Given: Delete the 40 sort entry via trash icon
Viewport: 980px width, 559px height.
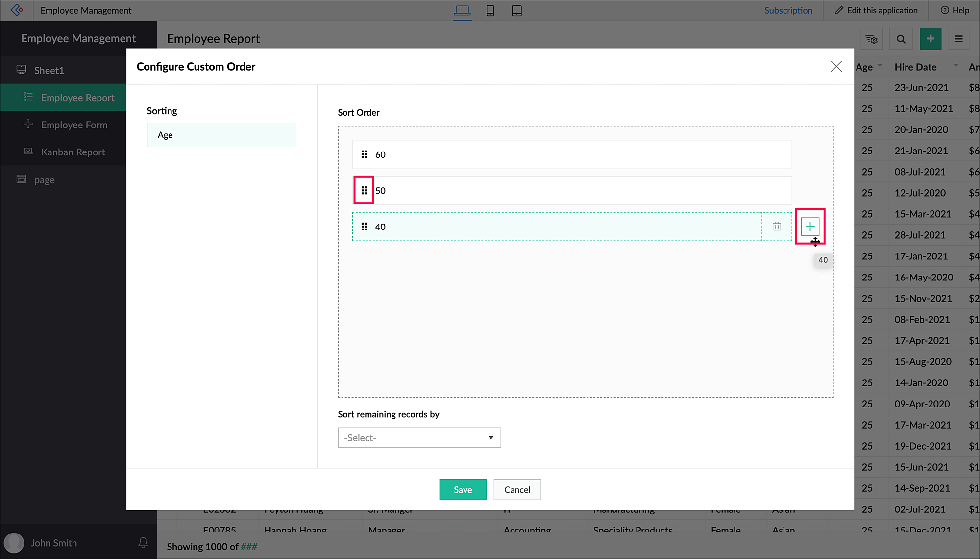Looking at the screenshot, I should (777, 227).
